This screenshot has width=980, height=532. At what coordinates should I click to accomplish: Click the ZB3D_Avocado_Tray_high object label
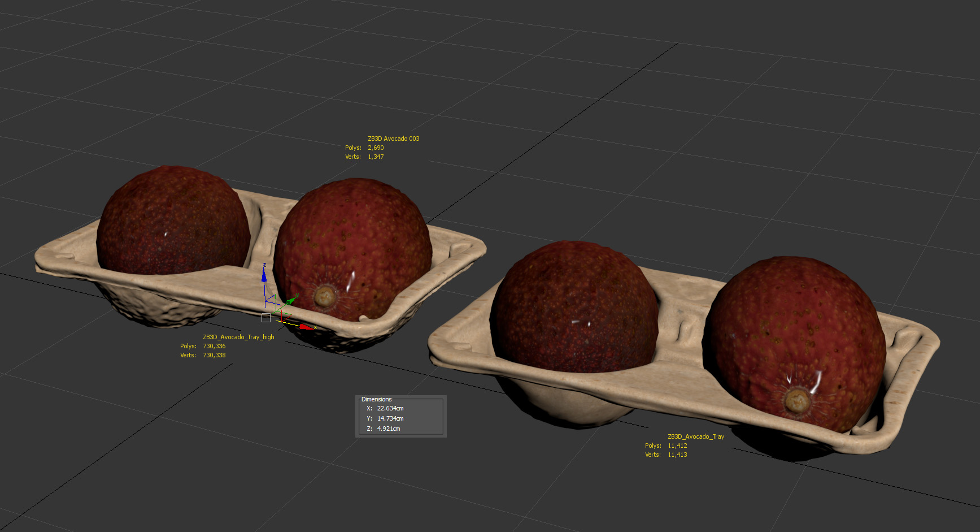pyautogui.click(x=238, y=337)
